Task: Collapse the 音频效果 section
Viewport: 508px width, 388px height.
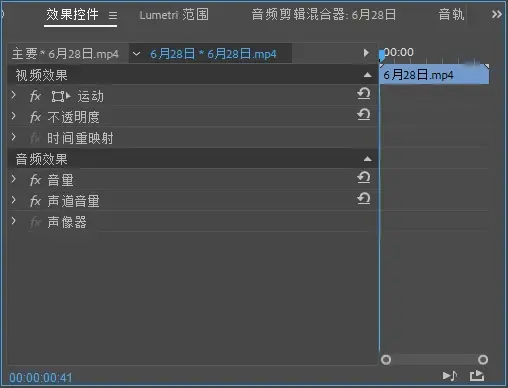Action: (367, 159)
